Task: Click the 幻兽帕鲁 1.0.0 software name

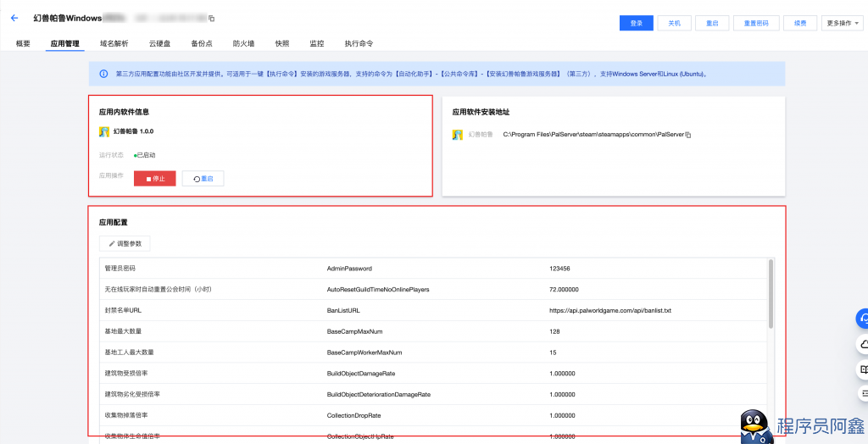Action: pyautogui.click(x=133, y=132)
